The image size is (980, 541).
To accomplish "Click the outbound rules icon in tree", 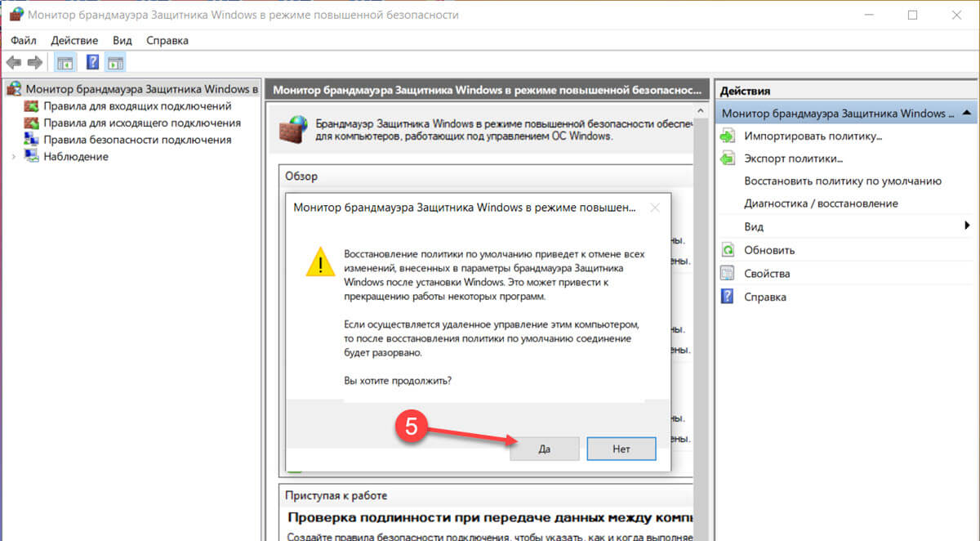I will pyautogui.click(x=31, y=123).
